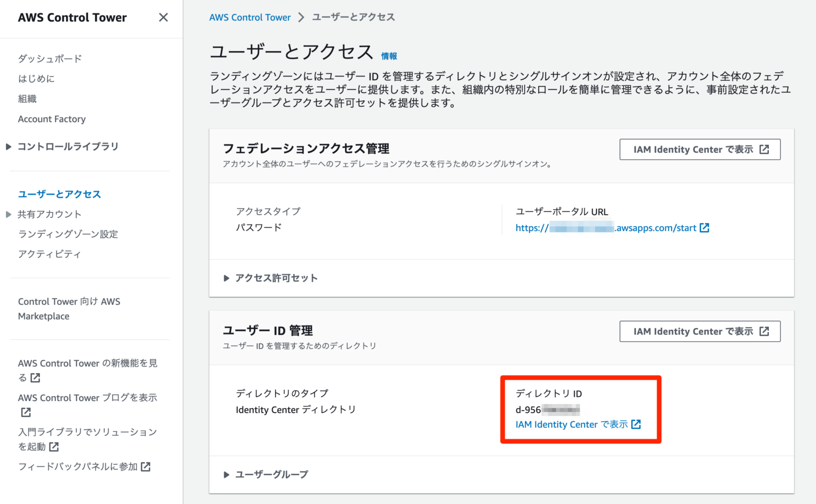Click external link icon on federation IAM Identity Center button
This screenshot has width=816, height=504.
click(x=765, y=149)
